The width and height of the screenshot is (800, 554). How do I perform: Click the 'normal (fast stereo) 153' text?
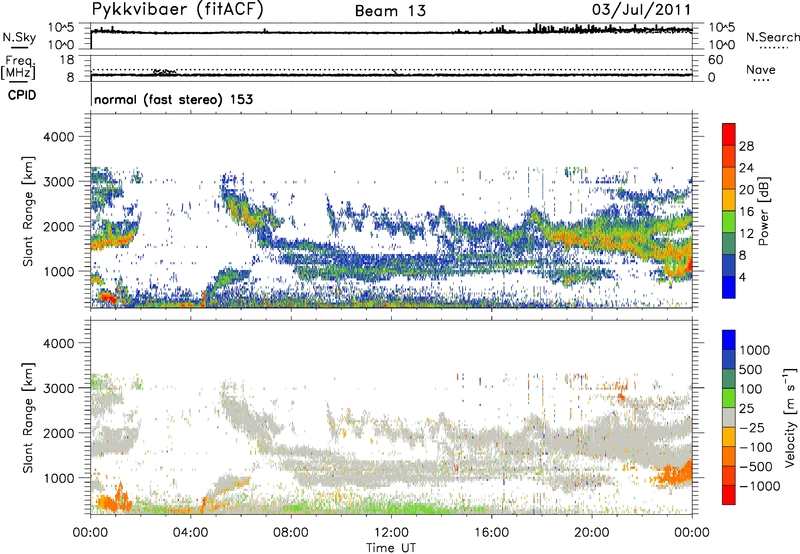point(173,99)
